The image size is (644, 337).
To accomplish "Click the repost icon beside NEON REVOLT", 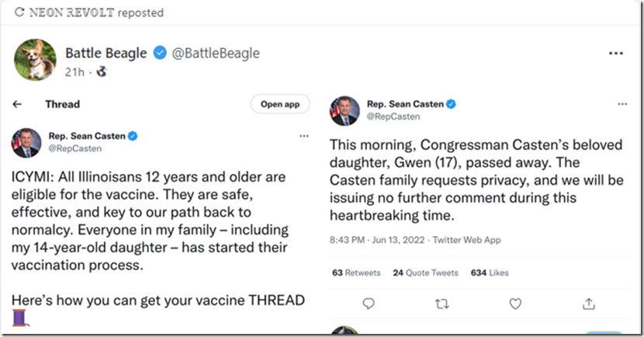I will point(18,13).
